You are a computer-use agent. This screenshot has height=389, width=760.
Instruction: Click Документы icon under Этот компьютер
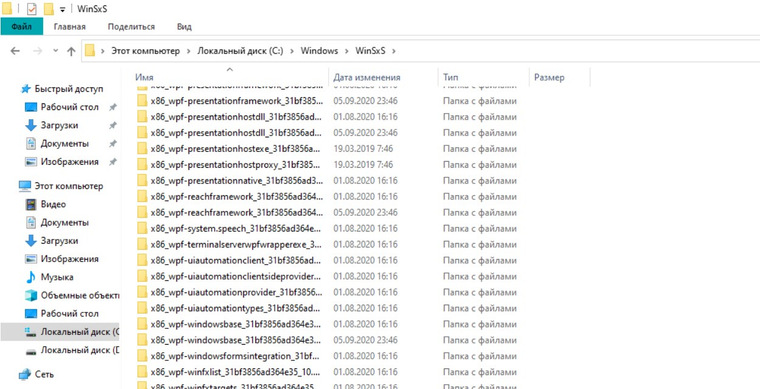coord(31,223)
